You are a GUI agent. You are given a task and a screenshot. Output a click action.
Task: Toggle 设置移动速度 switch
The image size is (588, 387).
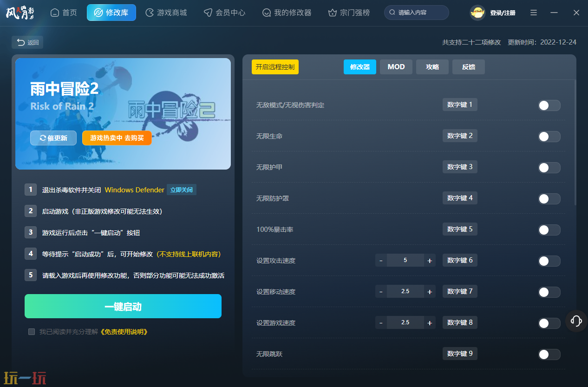point(549,292)
